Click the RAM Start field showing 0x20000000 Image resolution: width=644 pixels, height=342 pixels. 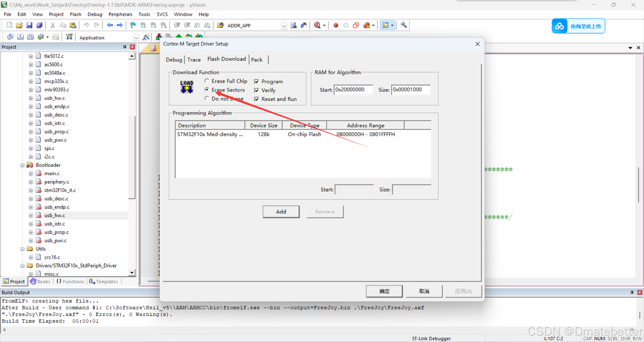click(353, 90)
